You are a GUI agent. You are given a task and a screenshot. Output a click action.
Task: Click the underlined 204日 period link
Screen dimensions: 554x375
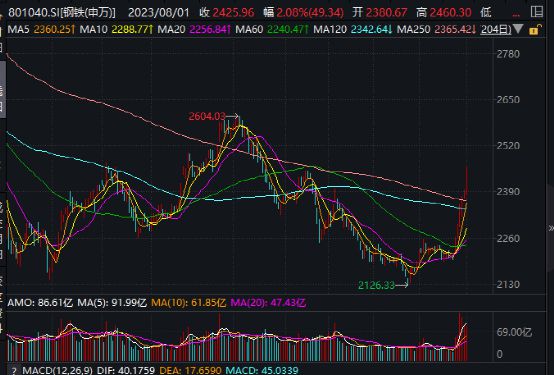coord(496,29)
